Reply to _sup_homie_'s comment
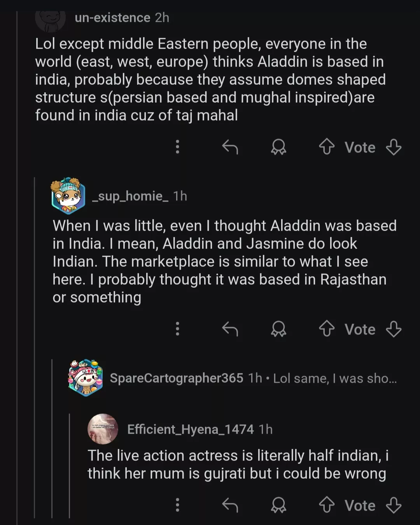The image size is (420, 525). pos(230,329)
